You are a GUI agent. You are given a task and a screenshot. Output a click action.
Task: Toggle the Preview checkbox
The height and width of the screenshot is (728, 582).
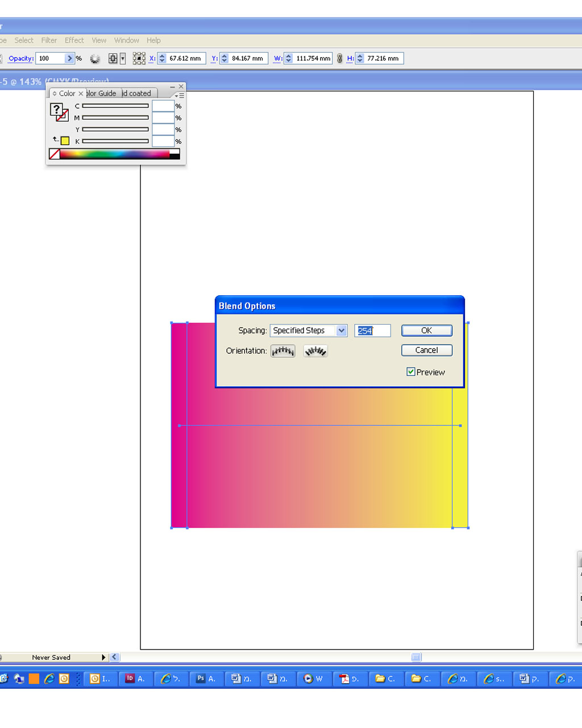pos(410,372)
